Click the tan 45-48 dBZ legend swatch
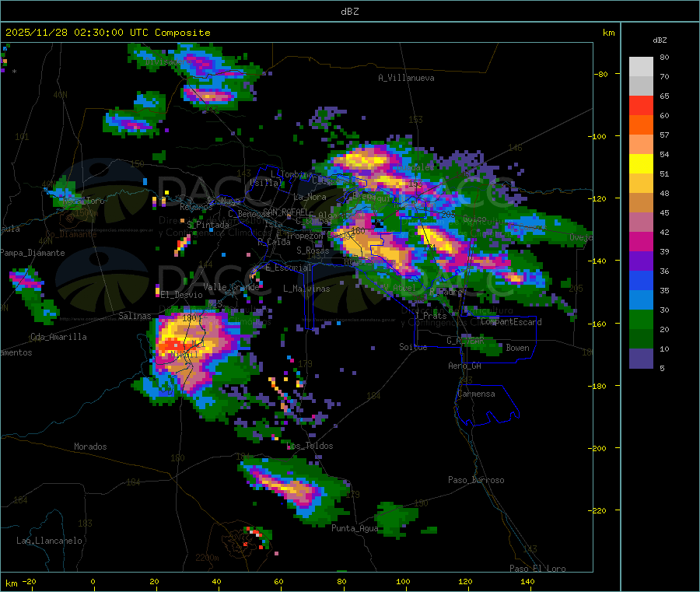Viewport: 700px width, 592px height. point(641,203)
